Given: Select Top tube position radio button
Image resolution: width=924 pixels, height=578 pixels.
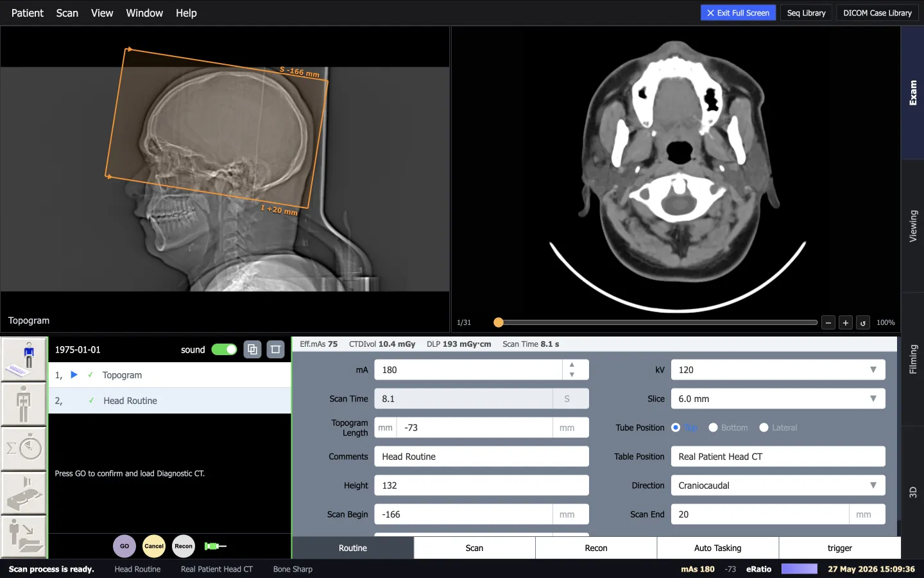Looking at the screenshot, I should (x=676, y=427).
